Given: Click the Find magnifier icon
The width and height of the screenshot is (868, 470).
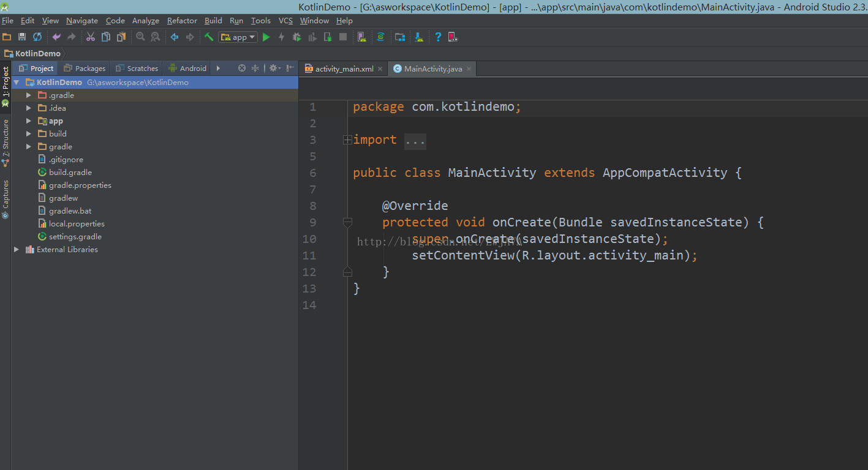Looking at the screenshot, I should point(140,37).
